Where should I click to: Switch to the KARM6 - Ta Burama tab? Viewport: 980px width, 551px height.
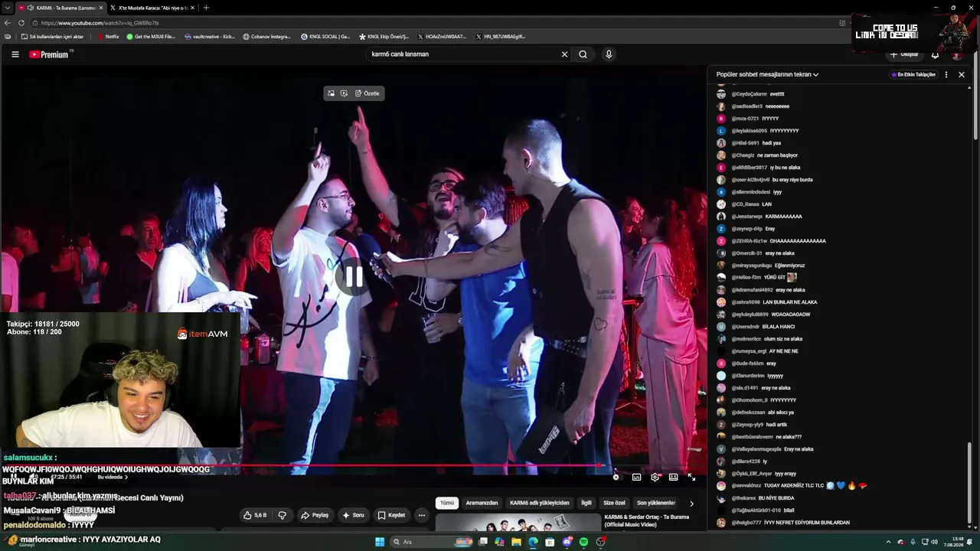[x=60, y=8]
